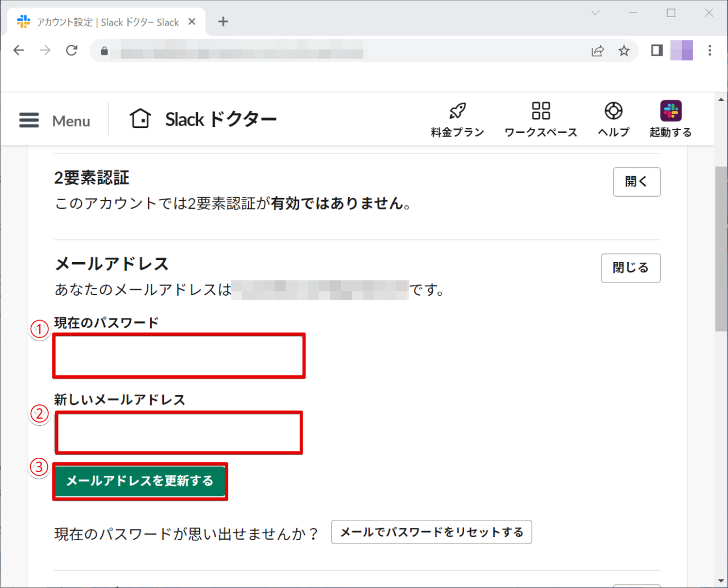The height and width of the screenshot is (588, 728).
Task: Toggle the browser side panel icon
Action: [657, 51]
